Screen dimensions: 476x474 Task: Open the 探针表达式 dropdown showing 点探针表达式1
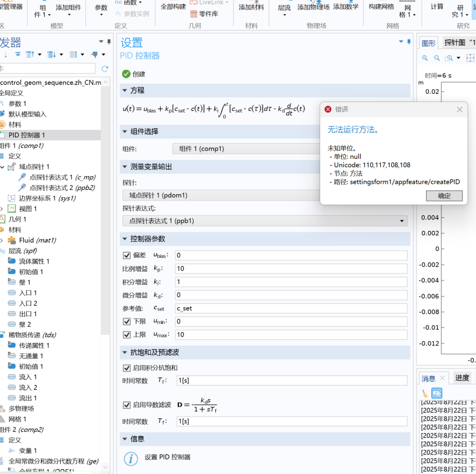tap(403, 221)
